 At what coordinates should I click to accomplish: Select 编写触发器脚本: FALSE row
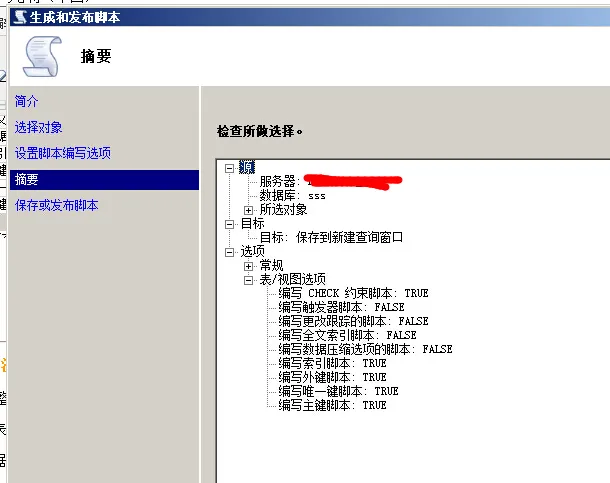click(341, 308)
